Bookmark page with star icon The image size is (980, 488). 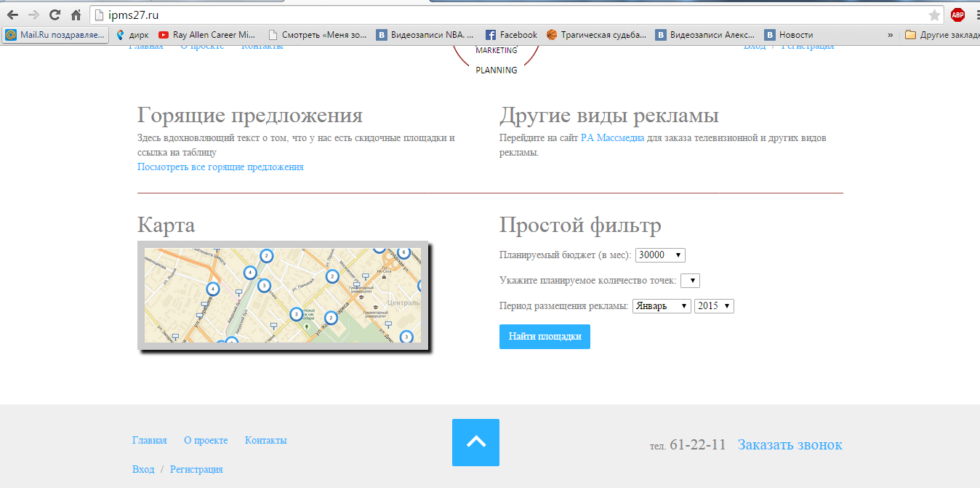934,15
